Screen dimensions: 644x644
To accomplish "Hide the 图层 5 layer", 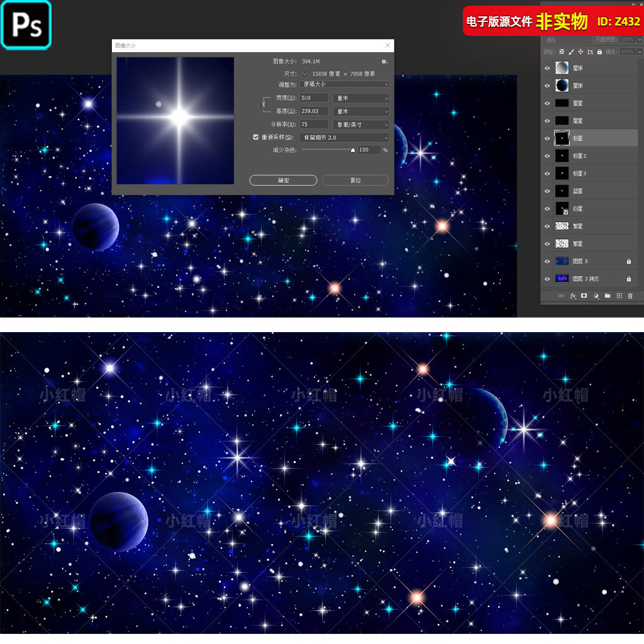I will pos(547,261).
